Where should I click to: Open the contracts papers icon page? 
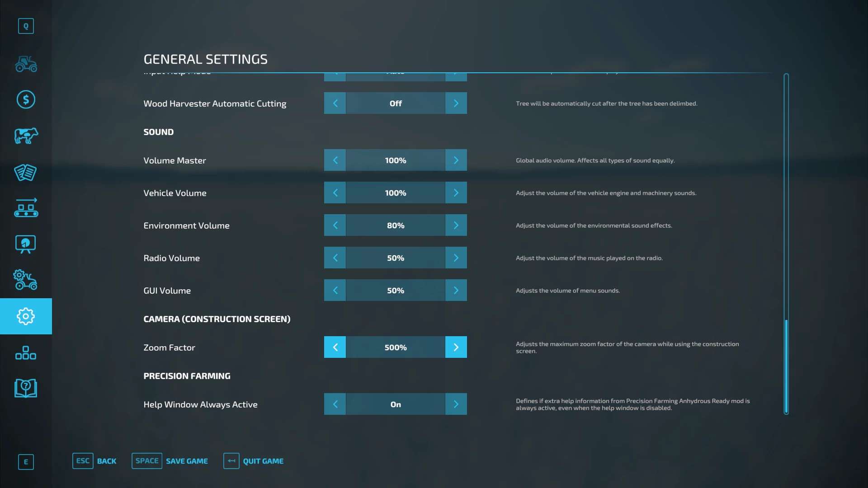26,172
